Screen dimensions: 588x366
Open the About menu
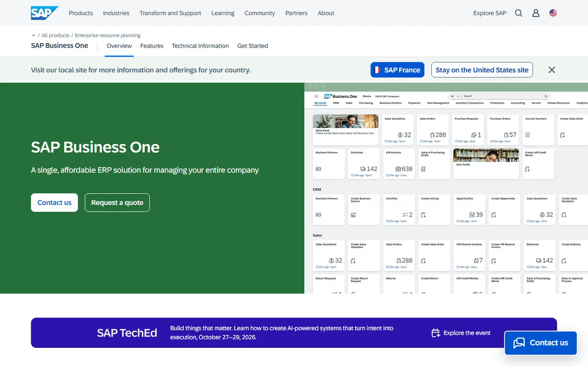pos(326,13)
